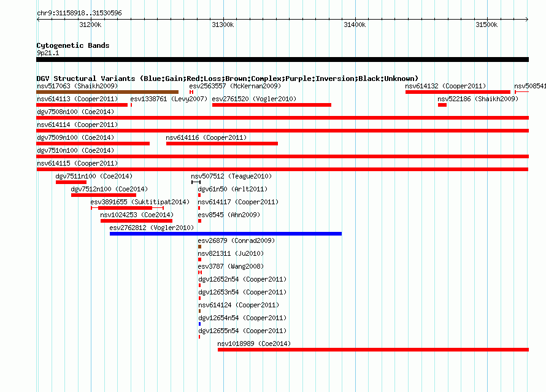
Task: Click the nsv614114 (Cooper2011) label
Action: click(77, 125)
